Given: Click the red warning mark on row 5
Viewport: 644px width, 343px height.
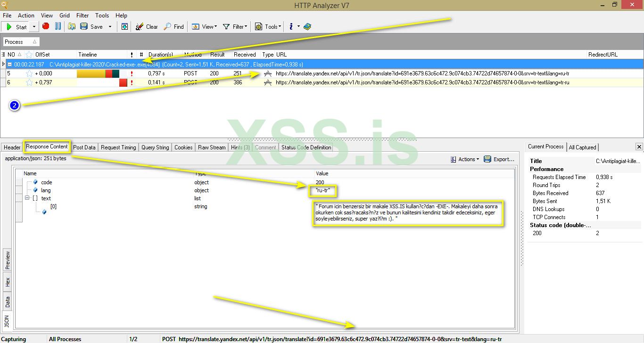Looking at the screenshot, I should (x=132, y=73).
